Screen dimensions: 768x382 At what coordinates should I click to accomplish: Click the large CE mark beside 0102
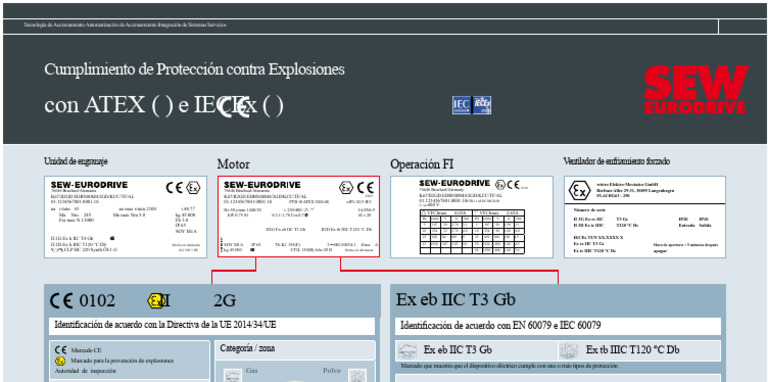point(62,300)
